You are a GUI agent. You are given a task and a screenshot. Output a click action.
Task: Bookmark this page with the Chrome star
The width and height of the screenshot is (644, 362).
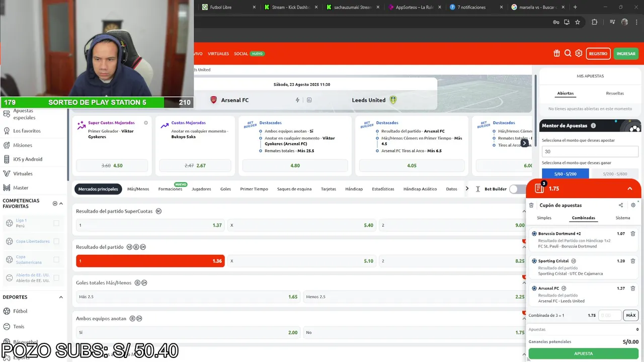[578, 22]
